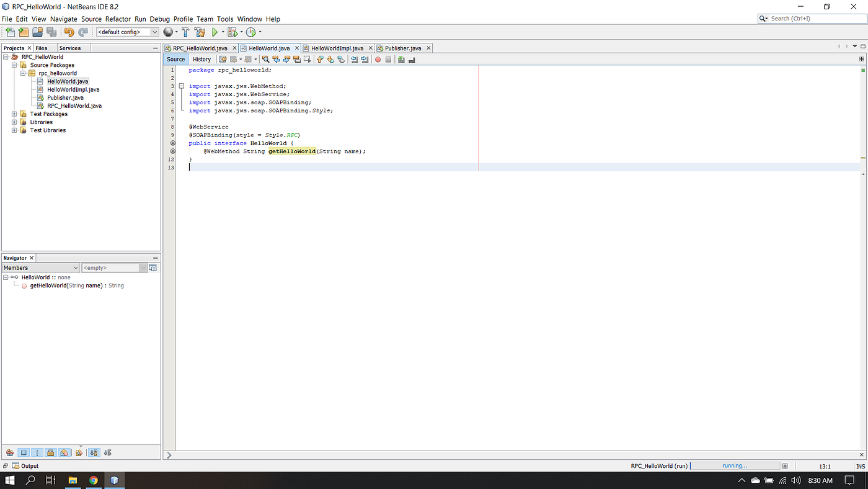
Task: Collapse the RPC_HelloWorld project node
Action: (x=6, y=56)
